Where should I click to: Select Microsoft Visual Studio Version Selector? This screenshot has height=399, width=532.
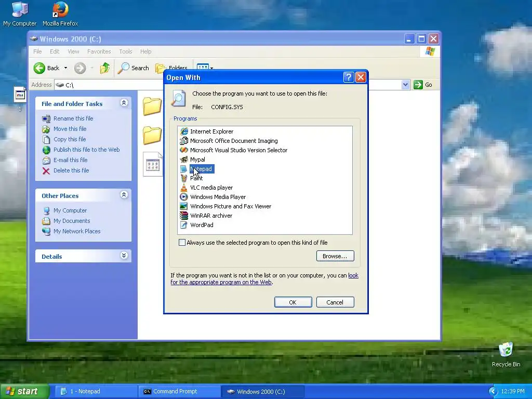point(233,150)
